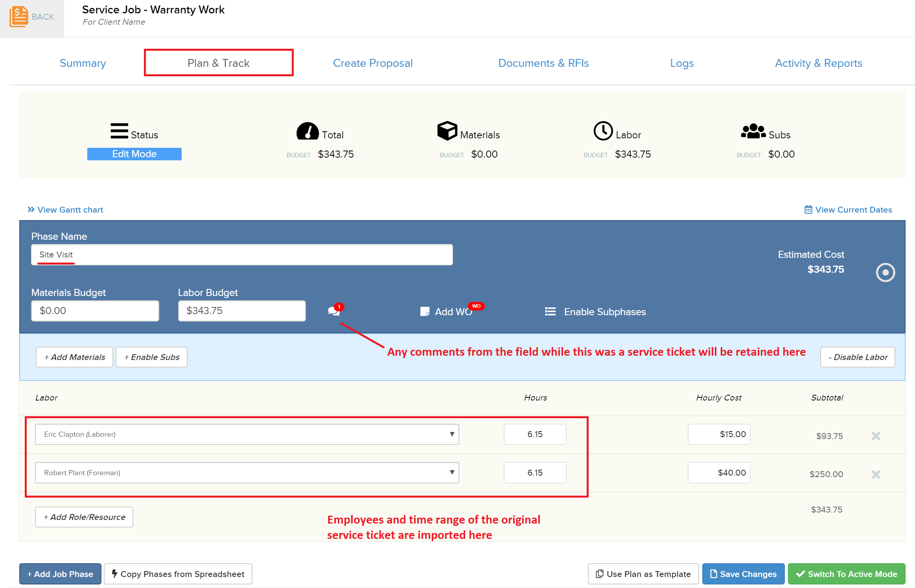The height and width of the screenshot is (588, 915).
Task: Enable Subphases for the Site Visit phase
Action: 605,312
